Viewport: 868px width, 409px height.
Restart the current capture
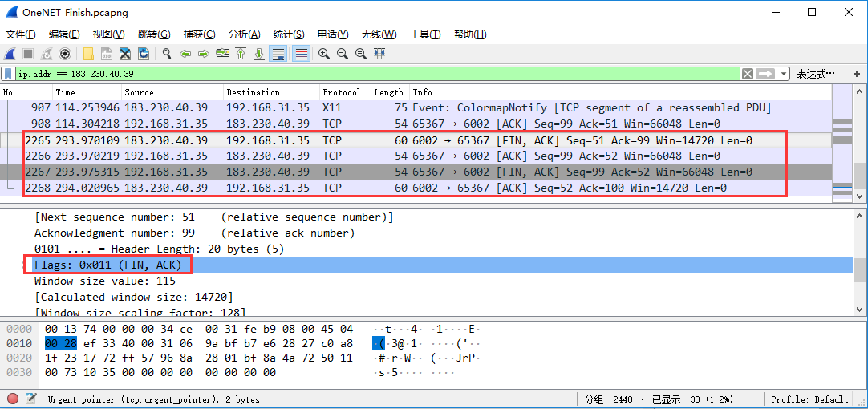(x=47, y=54)
